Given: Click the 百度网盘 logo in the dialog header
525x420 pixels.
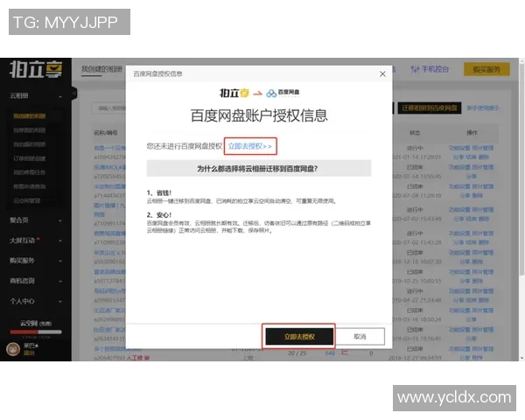Looking at the screenshot, I should [283, 93].
